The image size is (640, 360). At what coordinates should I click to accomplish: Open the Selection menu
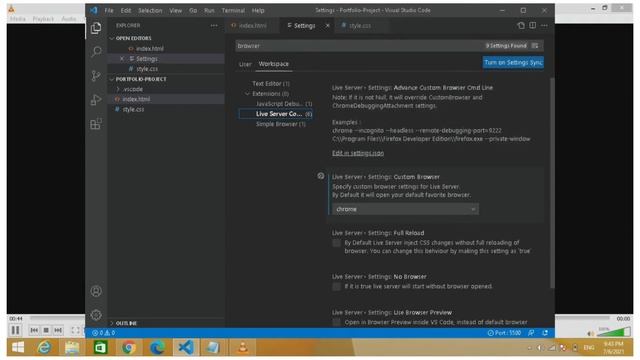coord(150,10)
